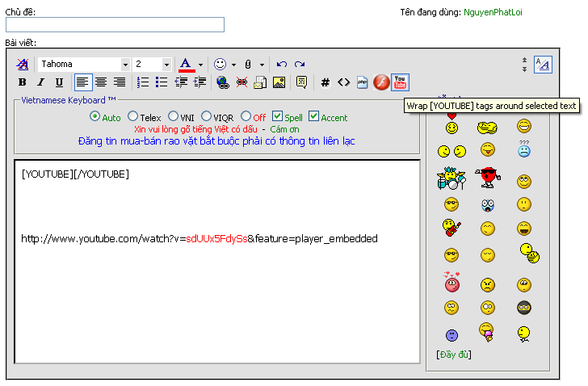Wrap CODE tags using the # icon
This screenshot has height=386, width=588.
pyautogui.click(x=325, y=82)
